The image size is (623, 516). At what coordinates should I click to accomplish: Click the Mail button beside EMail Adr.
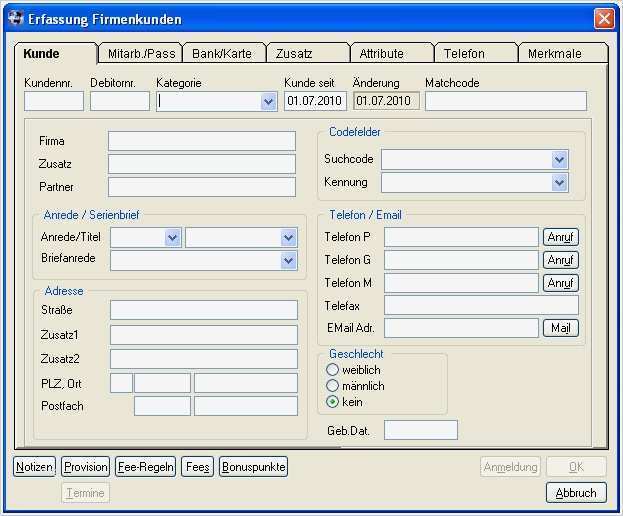[x=561, y=328]
